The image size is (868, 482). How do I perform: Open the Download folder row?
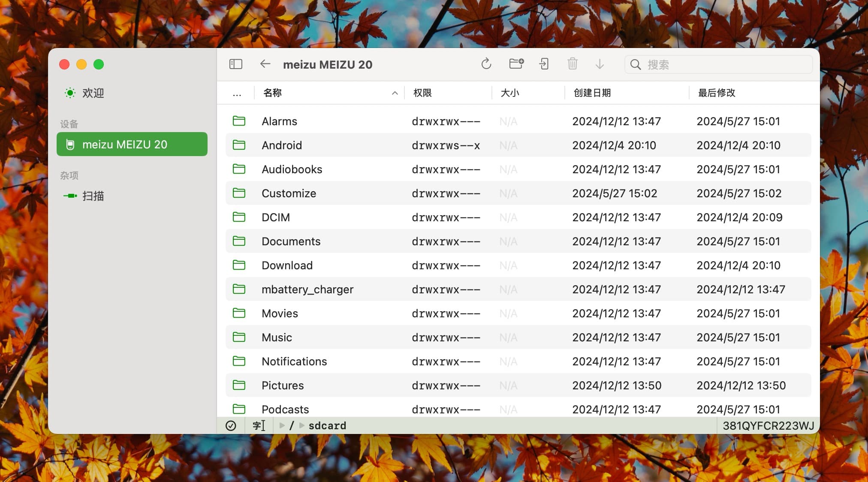tap(286, 265)
